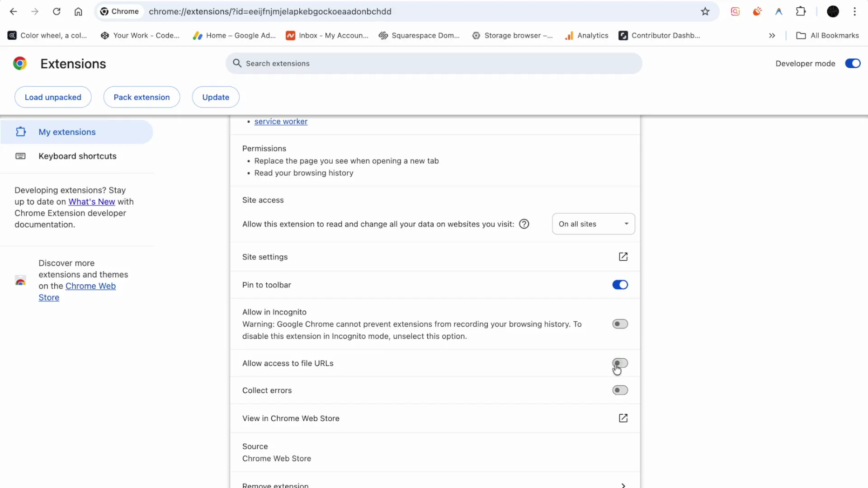Image resolution: width=868 pixels, height=488 pixels.
Task: Turn on Collect errors
Action: [x=620, y=390]
